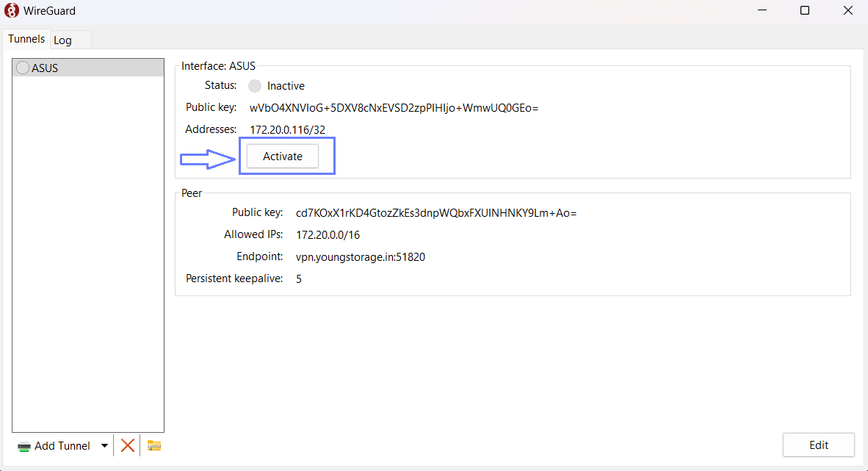This screenshot has height=471, width=868.
Task: Open the Edit tunnel dialog
Action: click(818, 445)
